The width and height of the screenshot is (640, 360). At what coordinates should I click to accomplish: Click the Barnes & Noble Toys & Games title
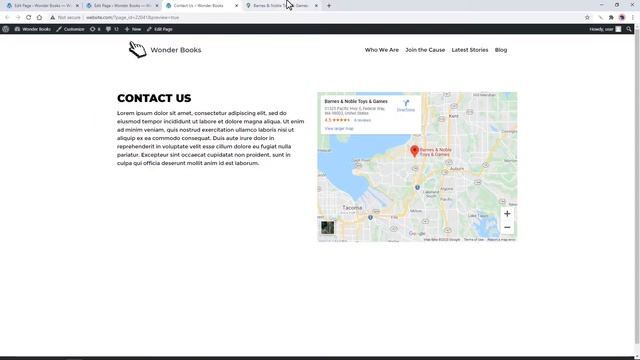point(356,101)
